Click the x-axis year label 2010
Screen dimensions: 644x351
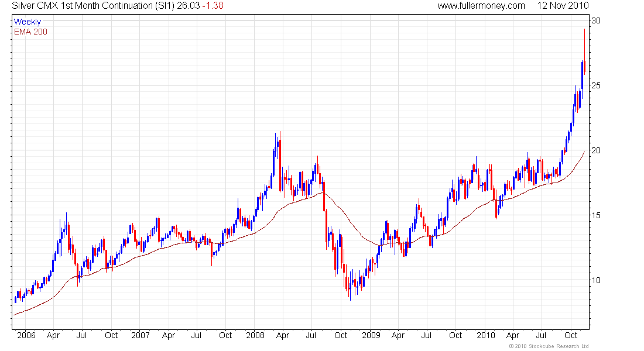[x=486, y=335]
